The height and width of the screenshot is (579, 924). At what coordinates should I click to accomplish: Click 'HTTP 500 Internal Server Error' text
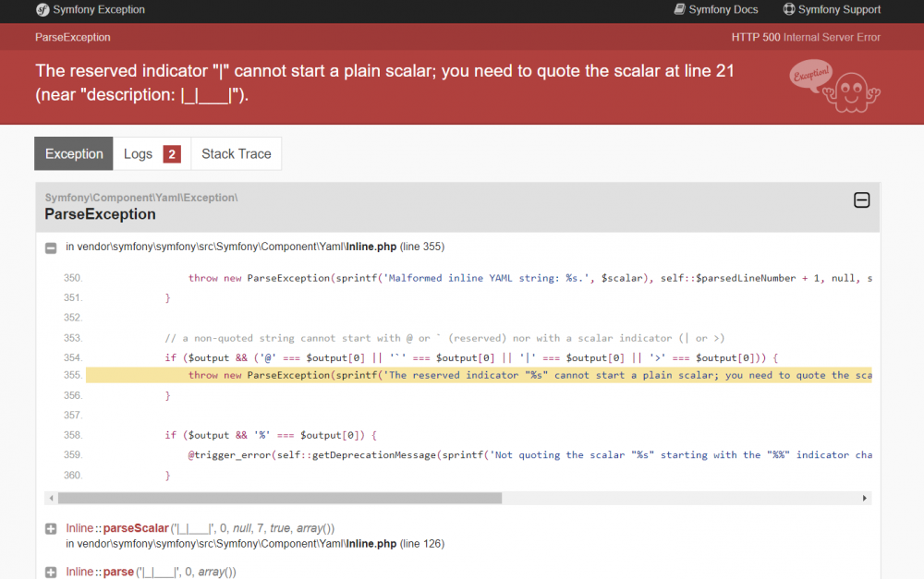(806, 37)
